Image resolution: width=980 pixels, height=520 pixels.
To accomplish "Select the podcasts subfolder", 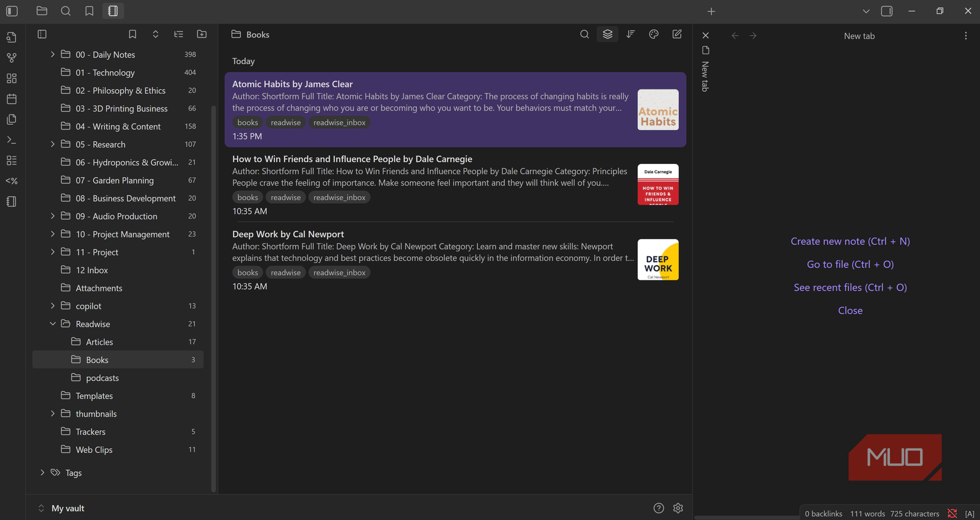I will [x=118, y=378].
